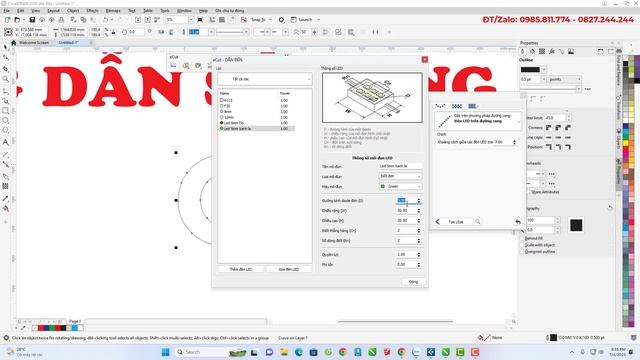The image size is (640, 360).
Task: Increase the 'Chiều rộng (W)' value stepper
Action: tap(419, 209)
